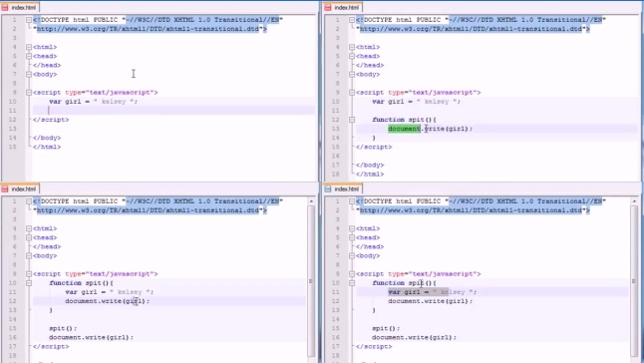
Task: Click vertical scrollbar thumb in bottom-left pane
Action: 311,281
